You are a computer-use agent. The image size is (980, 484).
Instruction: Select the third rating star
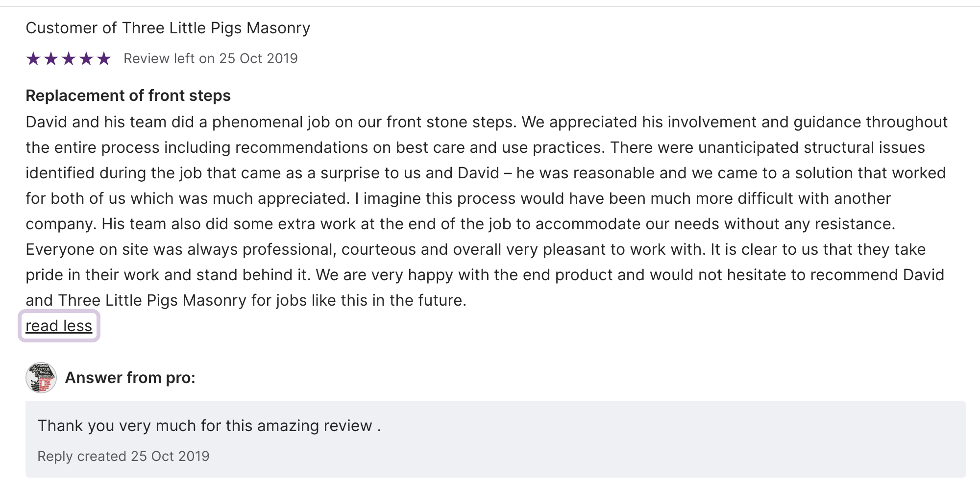(x=69, y=59)
